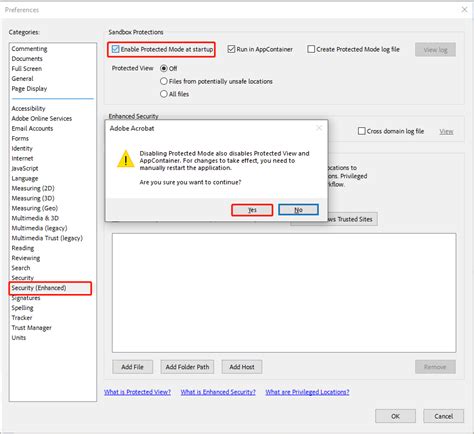
Task: Select Tracker category
Action: click(x=22, y=318)
